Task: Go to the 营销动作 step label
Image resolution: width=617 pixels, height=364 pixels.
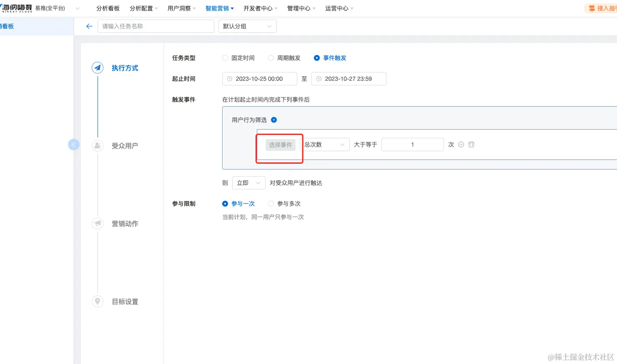Action: pos(125,224)
